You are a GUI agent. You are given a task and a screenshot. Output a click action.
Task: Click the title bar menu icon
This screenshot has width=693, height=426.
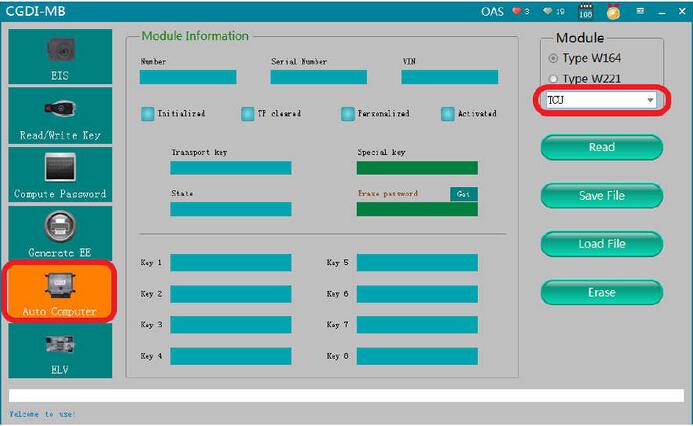tap(640, 11)
